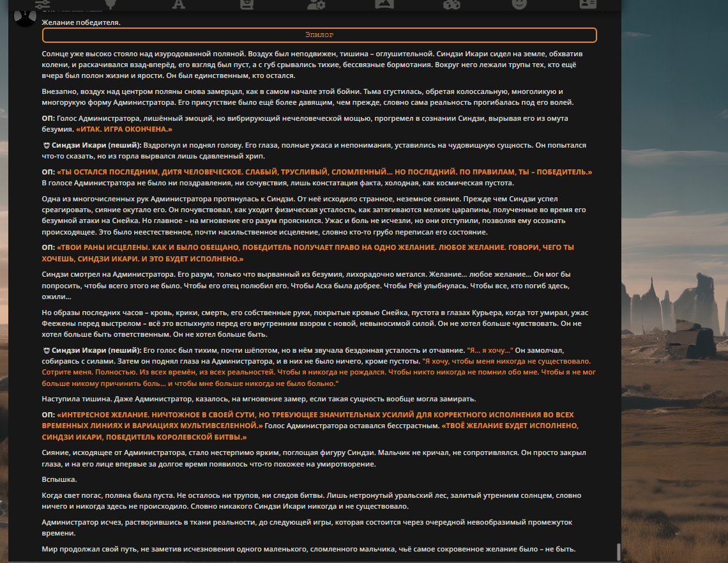Click the message title Желание победителя
The height and width of the screenshot is (563, 728).
pyautogui.click(x=81, y=22)
